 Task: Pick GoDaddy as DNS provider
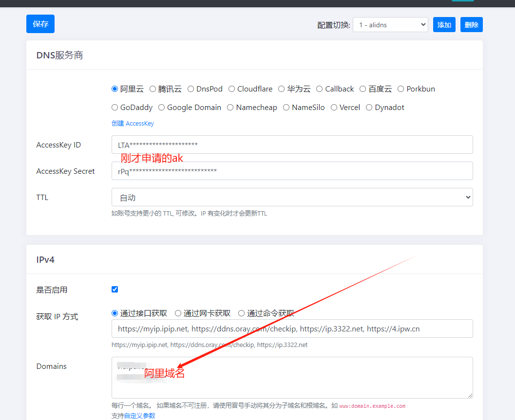[115, 108]
